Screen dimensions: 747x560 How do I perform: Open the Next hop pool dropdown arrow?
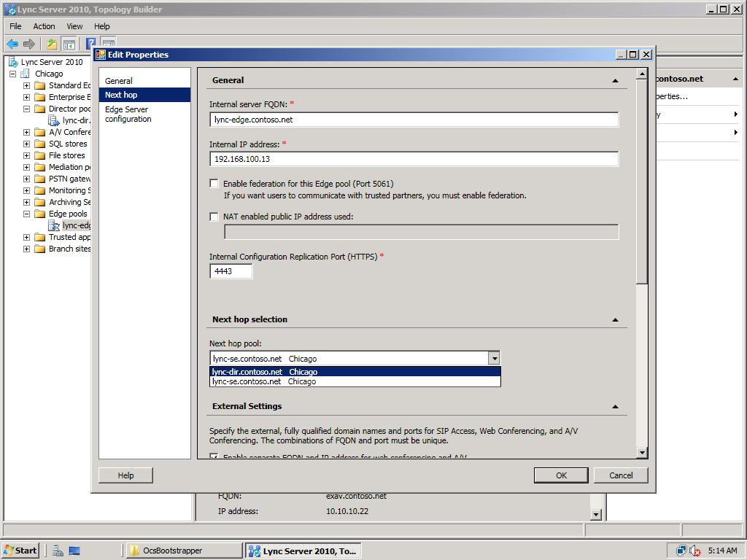(x=494, y=358)
